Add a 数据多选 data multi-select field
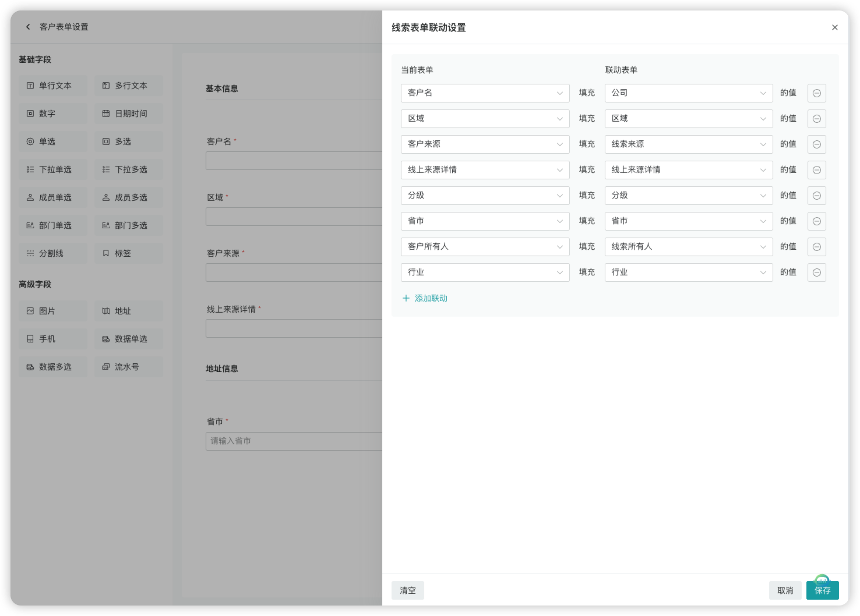The width and height of the screenshot is (860, 616). tap(52, 367)
